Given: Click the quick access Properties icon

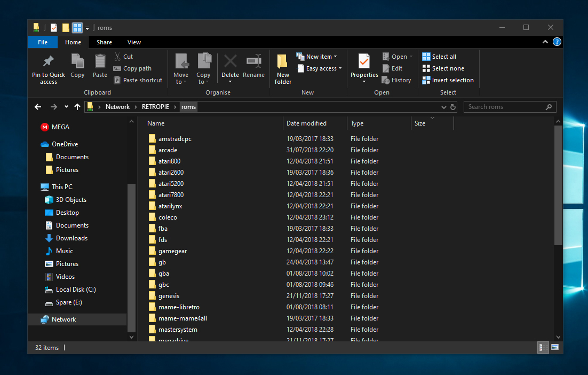Looking at the screenshot, I should pyautogui.click(x=54, y=27).
